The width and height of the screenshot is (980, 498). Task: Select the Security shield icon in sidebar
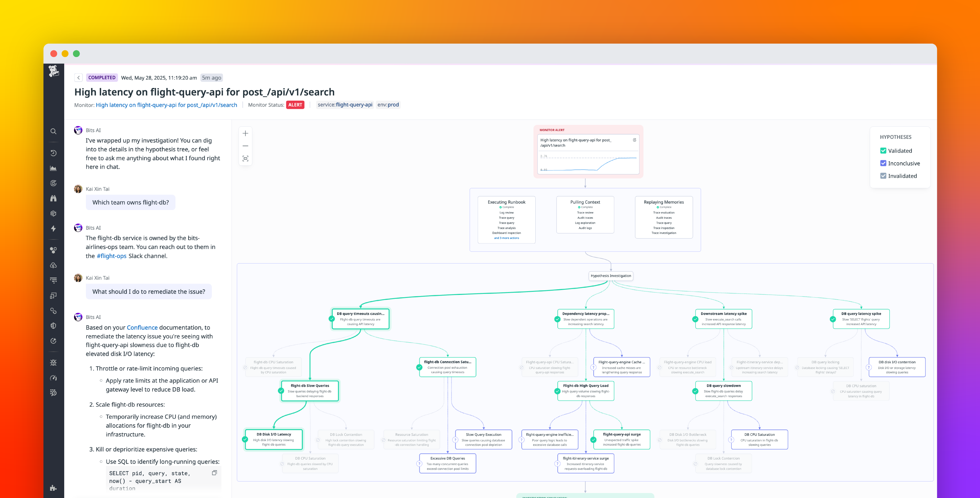[53, 325]
